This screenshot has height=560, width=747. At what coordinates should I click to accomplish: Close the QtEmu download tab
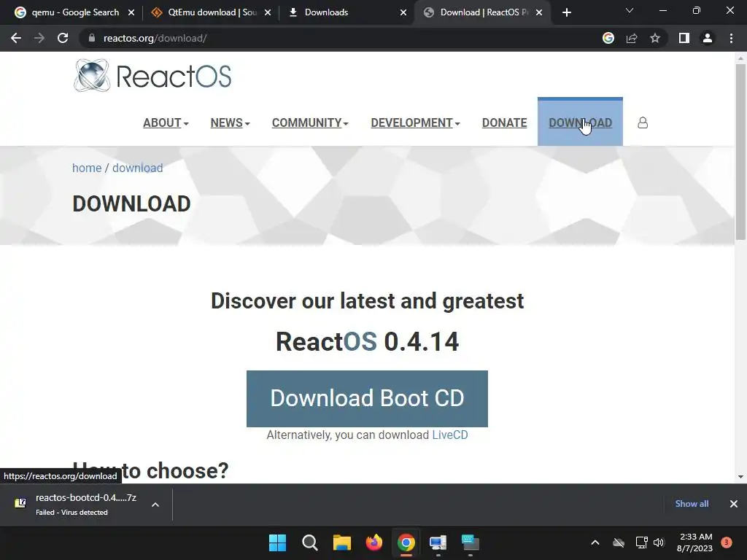(x=268, y=12)
